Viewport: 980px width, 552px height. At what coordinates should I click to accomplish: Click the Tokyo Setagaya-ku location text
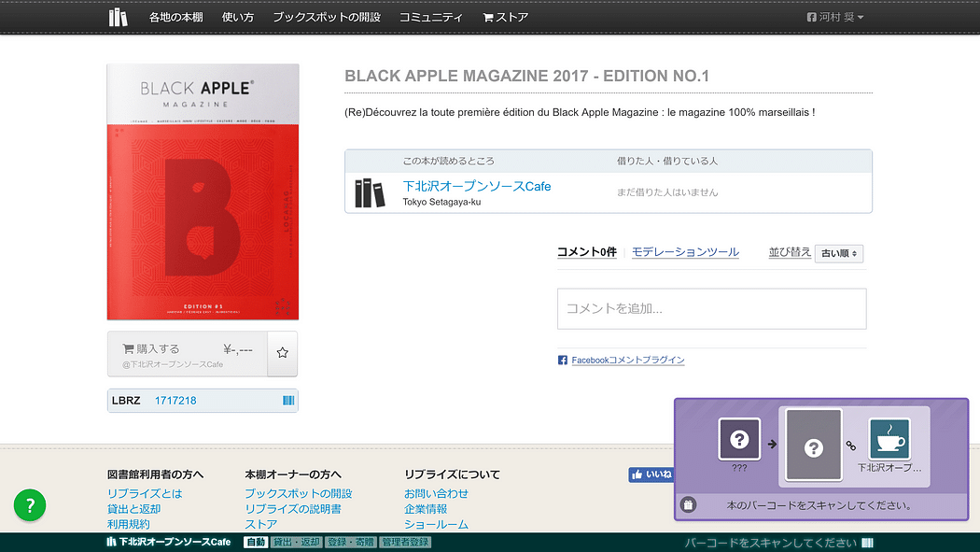tap(441, 202)
